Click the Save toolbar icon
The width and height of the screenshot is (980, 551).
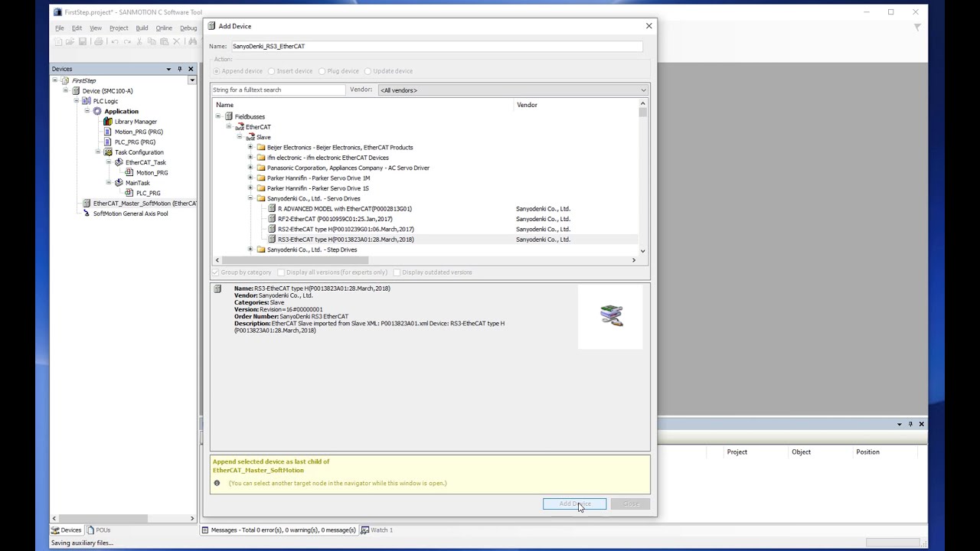point(83,41)
